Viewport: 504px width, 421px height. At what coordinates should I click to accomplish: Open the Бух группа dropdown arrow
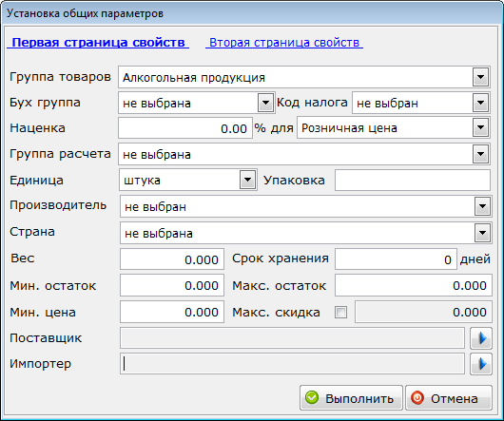pos(265,103)
